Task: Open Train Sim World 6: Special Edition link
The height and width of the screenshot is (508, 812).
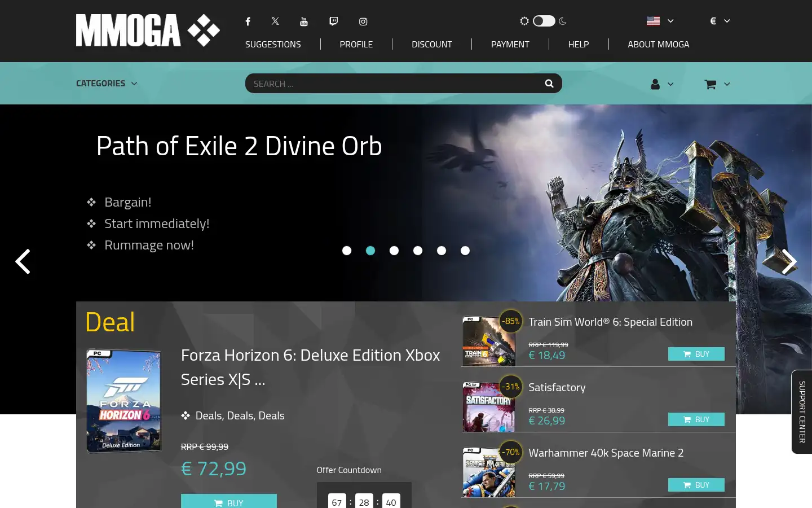Action: click(610, 322)
